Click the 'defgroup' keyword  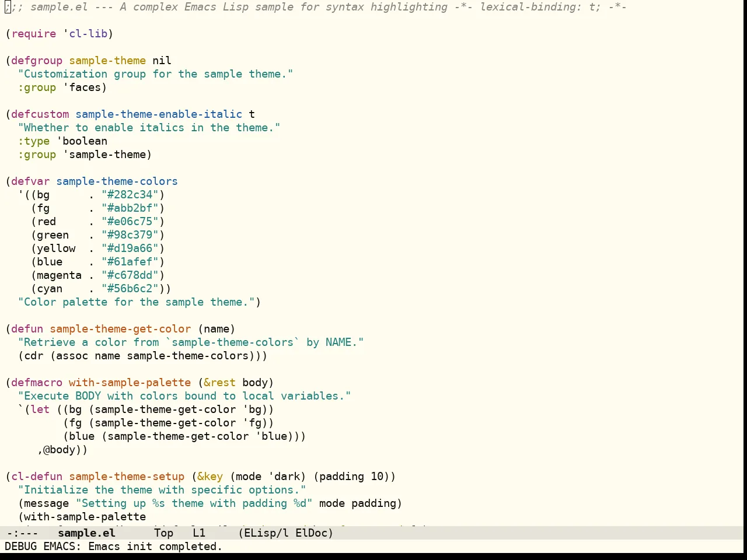coord(37,61)
